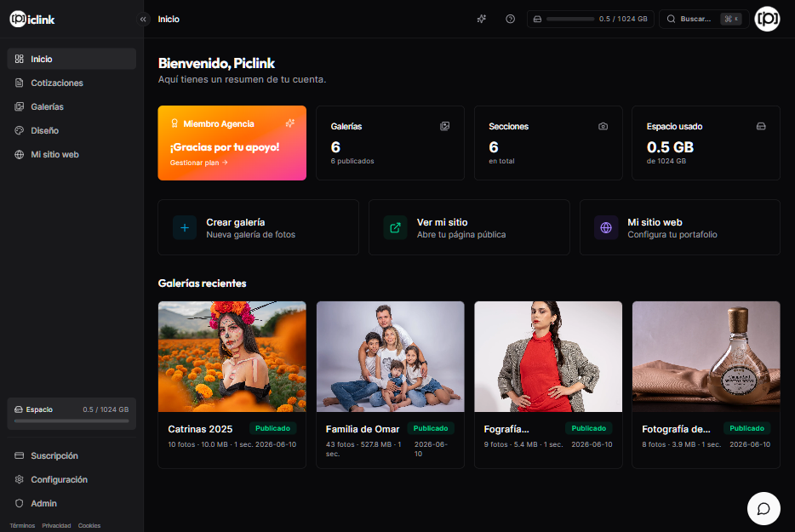Open Galerías in the sidebar
The width and height of the screenshot is (795, 532).
pyautogui.click(x=71, y=106)
